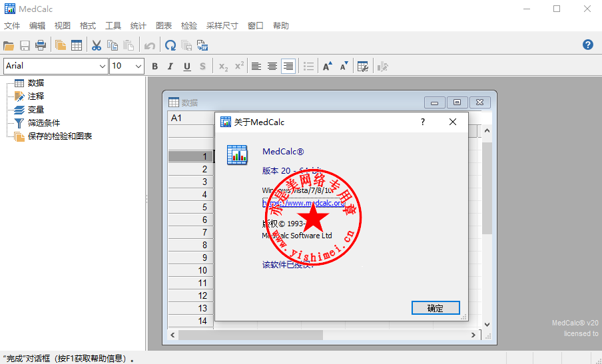This screenshot has width=602, height=364.
Task: Open the 文件 menu
Action: [12, 26]
